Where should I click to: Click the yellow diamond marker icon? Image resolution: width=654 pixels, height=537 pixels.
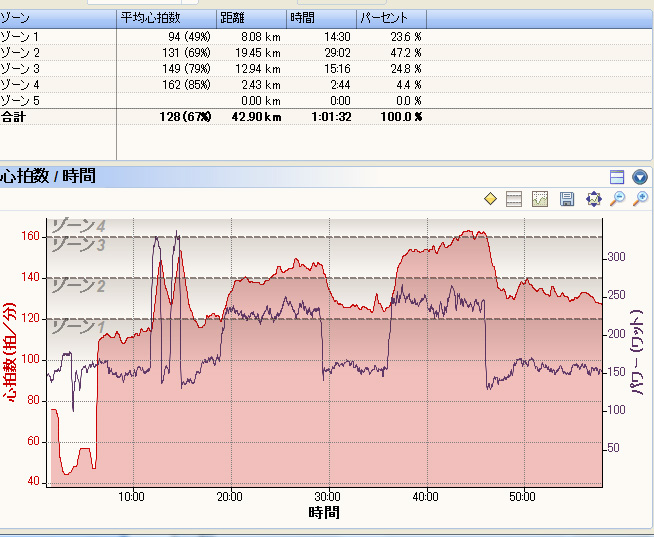tap(490, 199)
